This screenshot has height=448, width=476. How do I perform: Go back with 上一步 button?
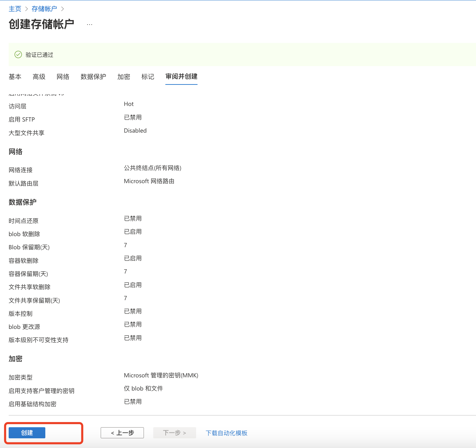122,433
